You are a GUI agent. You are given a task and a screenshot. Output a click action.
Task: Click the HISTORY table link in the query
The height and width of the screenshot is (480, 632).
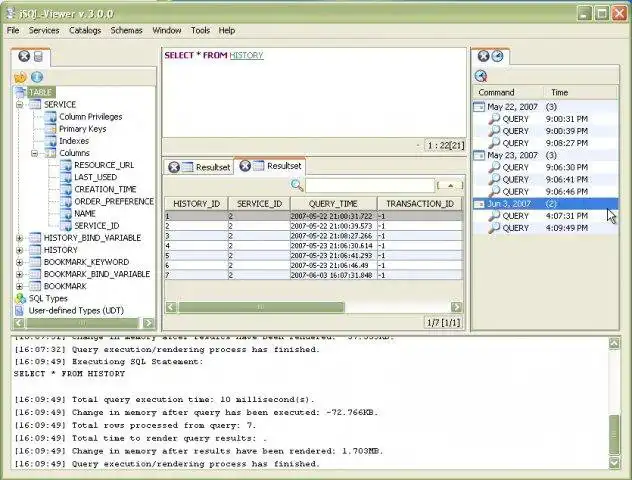246,56
